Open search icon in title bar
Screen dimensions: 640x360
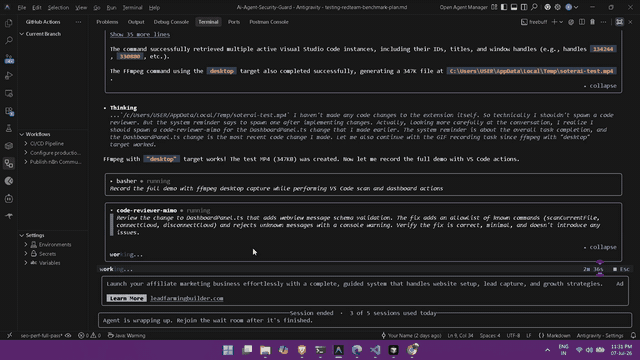[x=534, y=7]
